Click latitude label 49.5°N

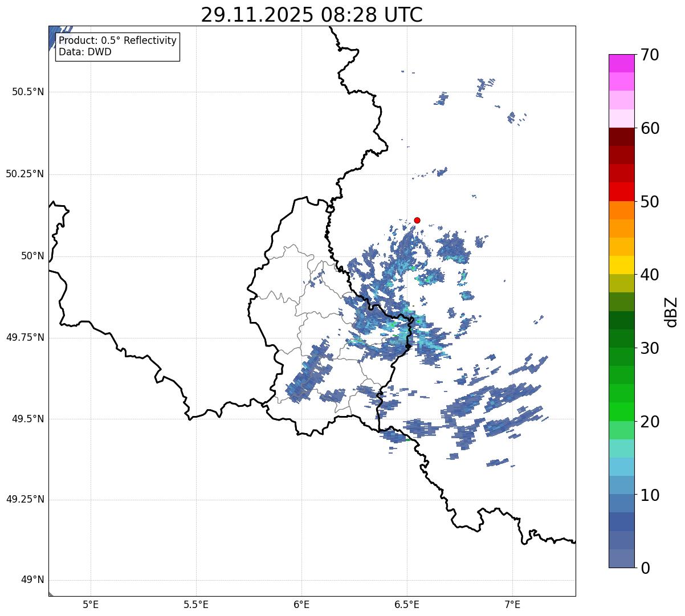pyautogui.click(x=28, y=419)
